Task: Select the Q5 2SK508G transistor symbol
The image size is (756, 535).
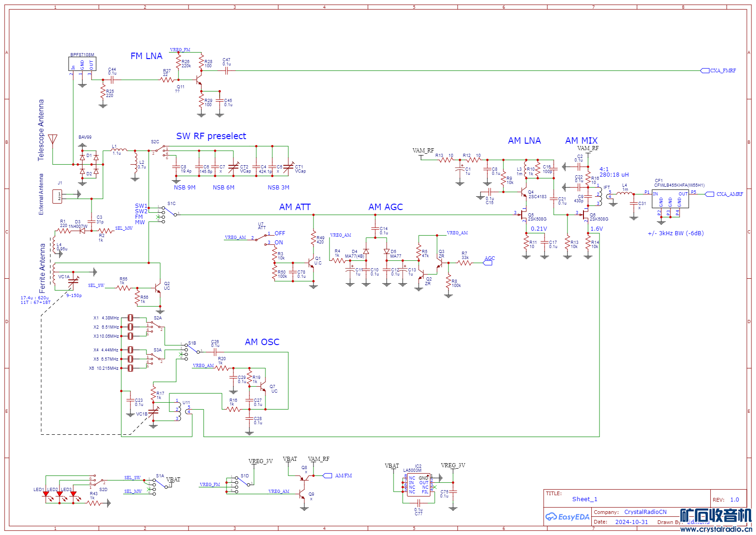Action: (523, 215)
